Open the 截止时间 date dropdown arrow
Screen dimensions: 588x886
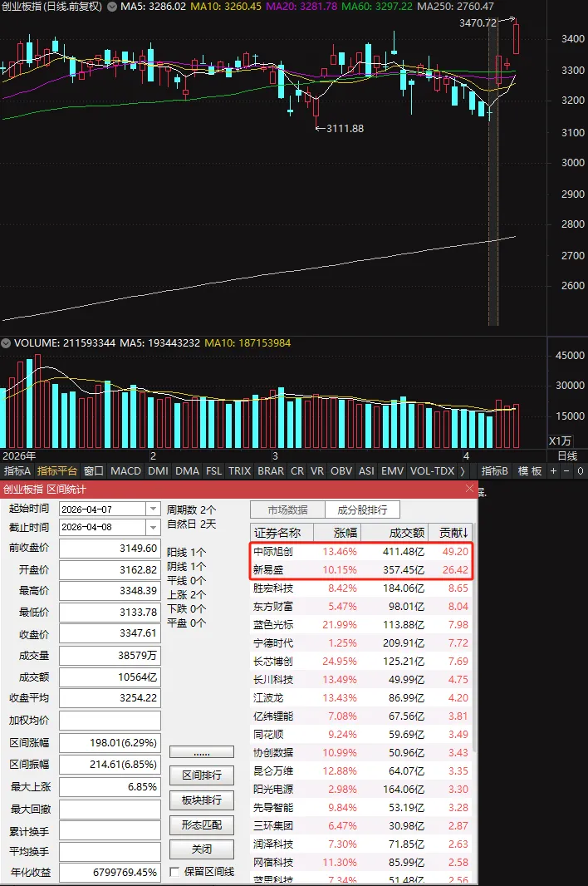pos(153,527)
